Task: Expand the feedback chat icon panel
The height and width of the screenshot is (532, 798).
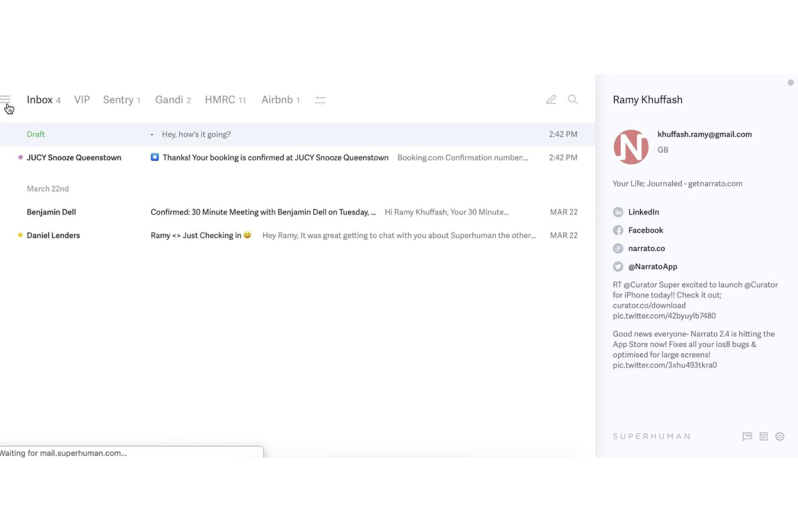Action: pos(747,436)
